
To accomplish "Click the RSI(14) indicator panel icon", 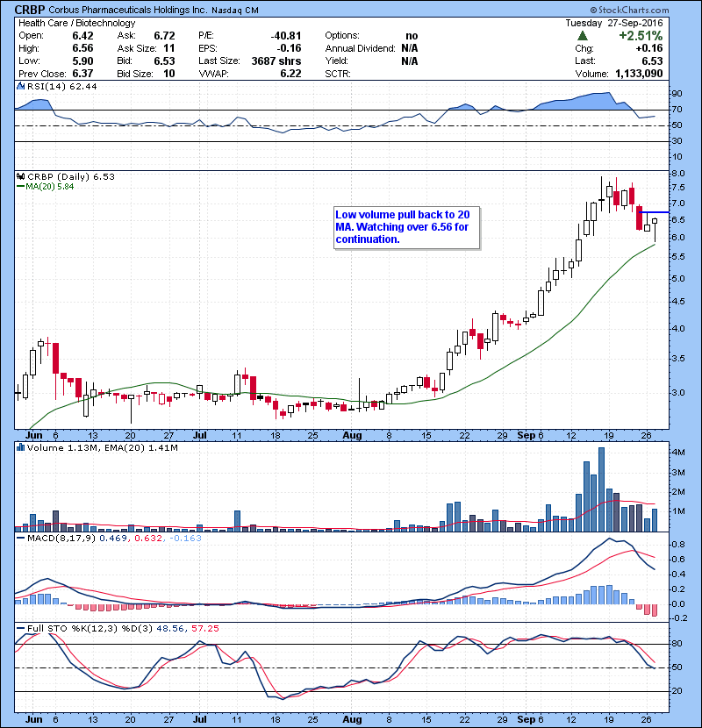I will tap(20, 86).
